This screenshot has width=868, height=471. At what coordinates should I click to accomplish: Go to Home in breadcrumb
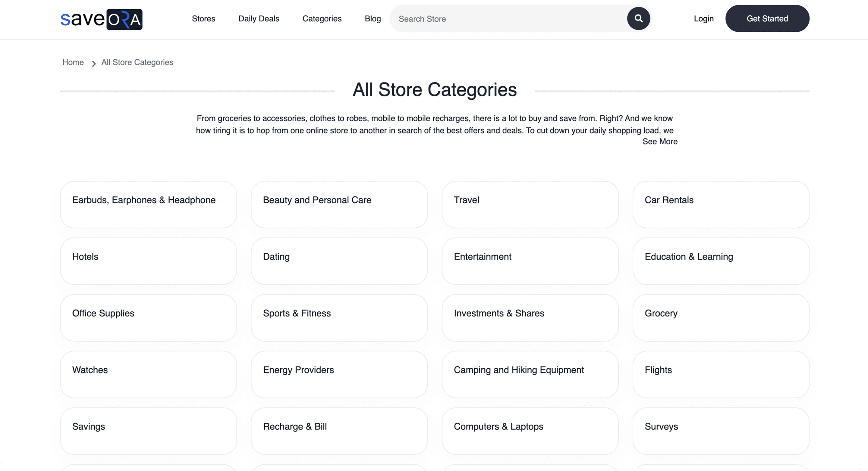73,62
